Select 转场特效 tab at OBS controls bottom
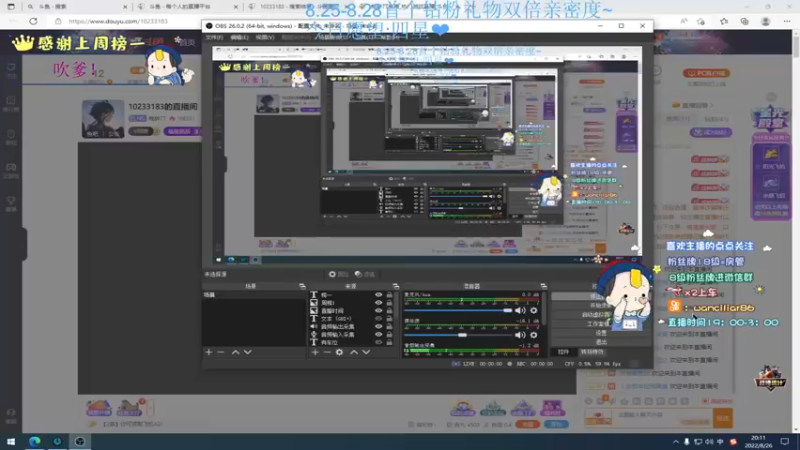 (x=591, y=352)
